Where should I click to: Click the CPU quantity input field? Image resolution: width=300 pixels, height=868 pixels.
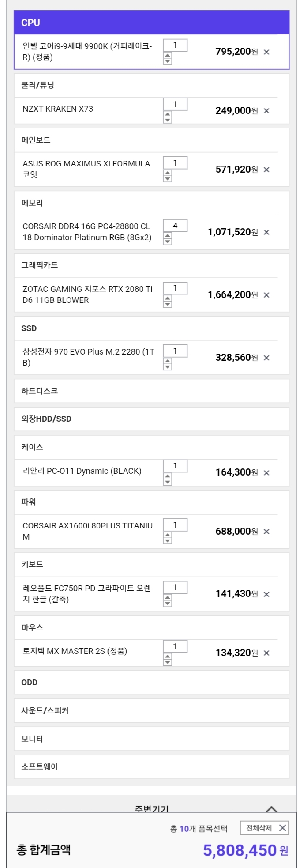point(175,45)
